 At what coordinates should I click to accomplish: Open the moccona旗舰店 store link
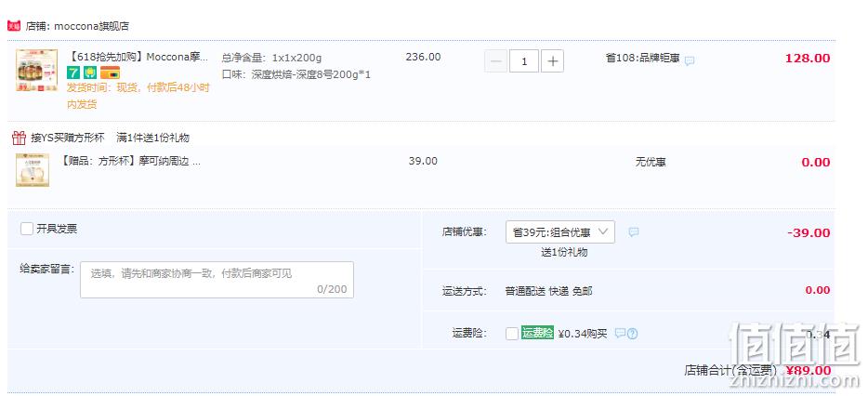[91, 26]
